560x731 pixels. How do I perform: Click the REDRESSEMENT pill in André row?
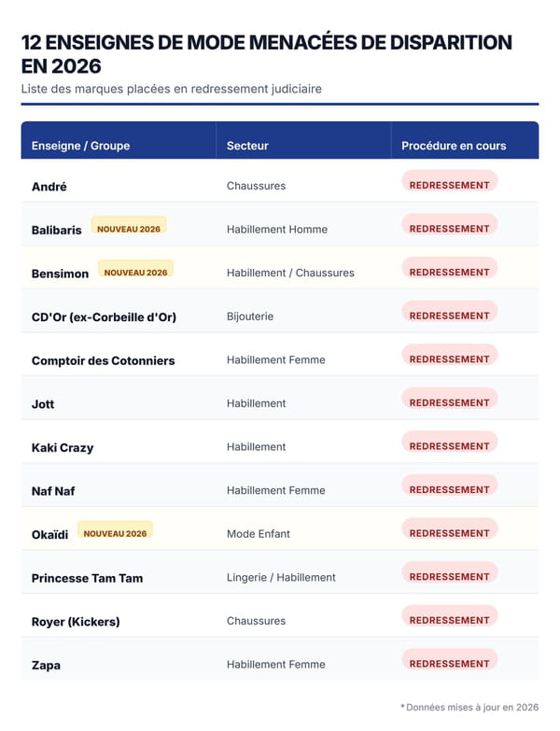click(449, 185)
